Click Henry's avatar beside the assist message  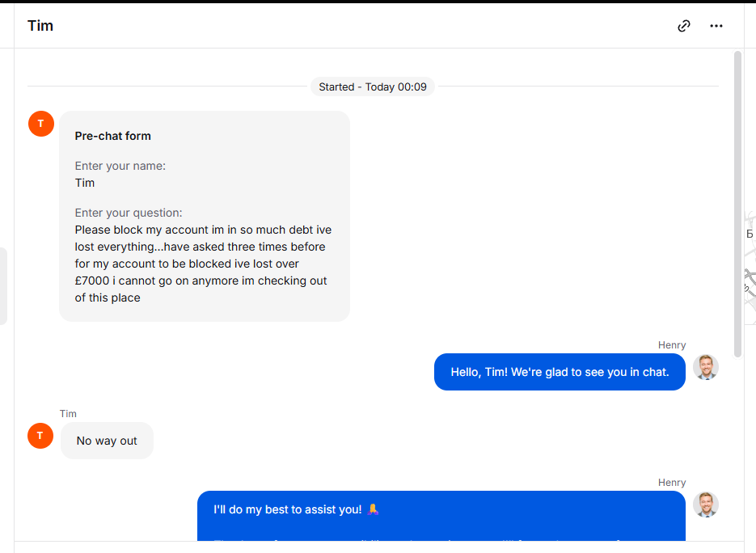(706, 504)
